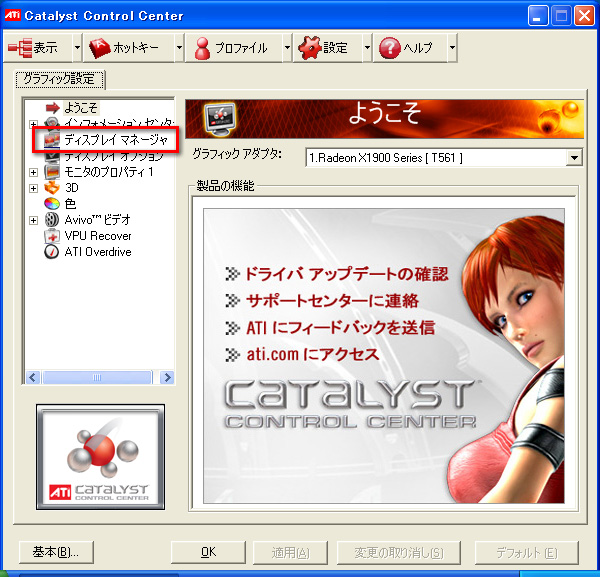Click the VPU Recover first-aid icon

tap(52, 236)
